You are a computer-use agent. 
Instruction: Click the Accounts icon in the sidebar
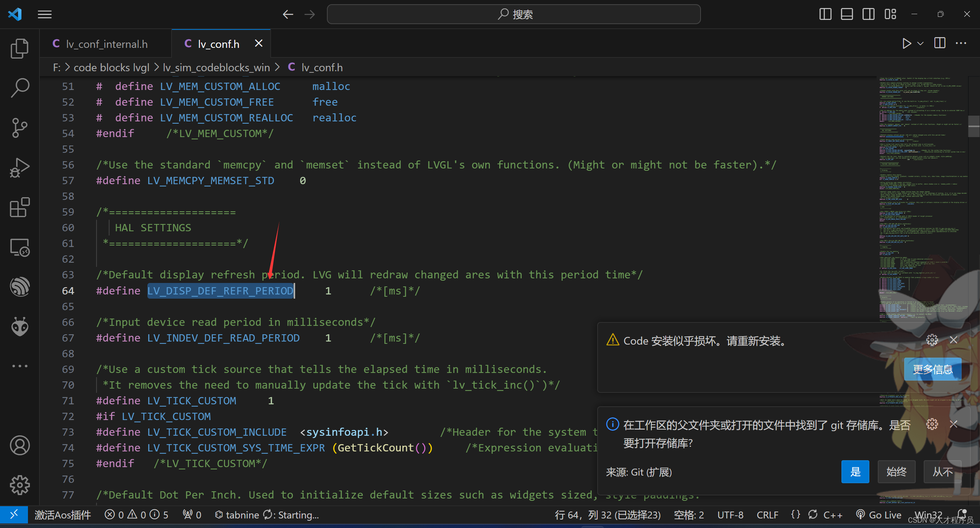(x=20, y=445)
